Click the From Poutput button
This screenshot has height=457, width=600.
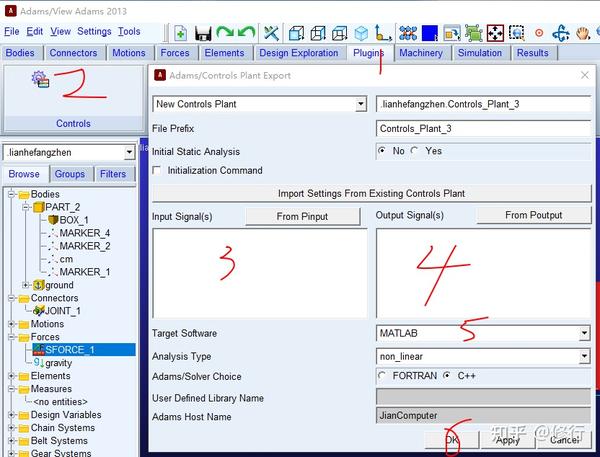coord(533,215)
